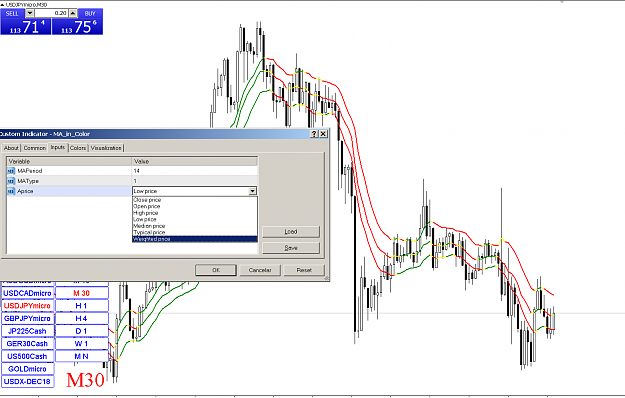Select JP225Cash symbol button
Viewport: 625px width, 398px height.
coord(28,331)
